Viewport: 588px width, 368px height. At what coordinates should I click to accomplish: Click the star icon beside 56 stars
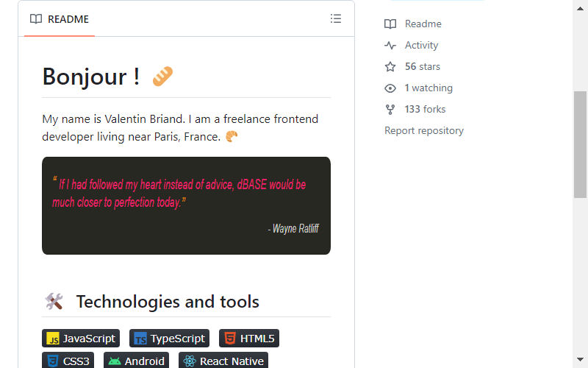tap(390, 67)
